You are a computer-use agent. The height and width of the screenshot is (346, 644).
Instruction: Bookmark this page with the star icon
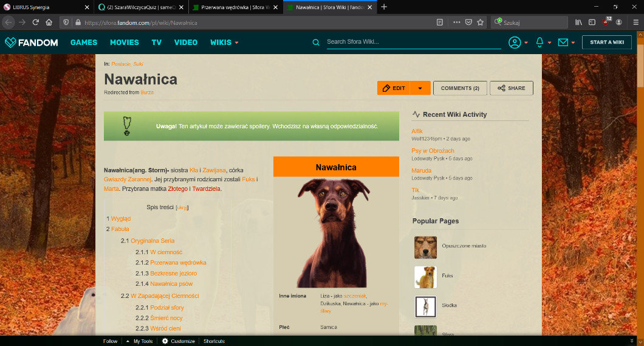pos(481,22)
